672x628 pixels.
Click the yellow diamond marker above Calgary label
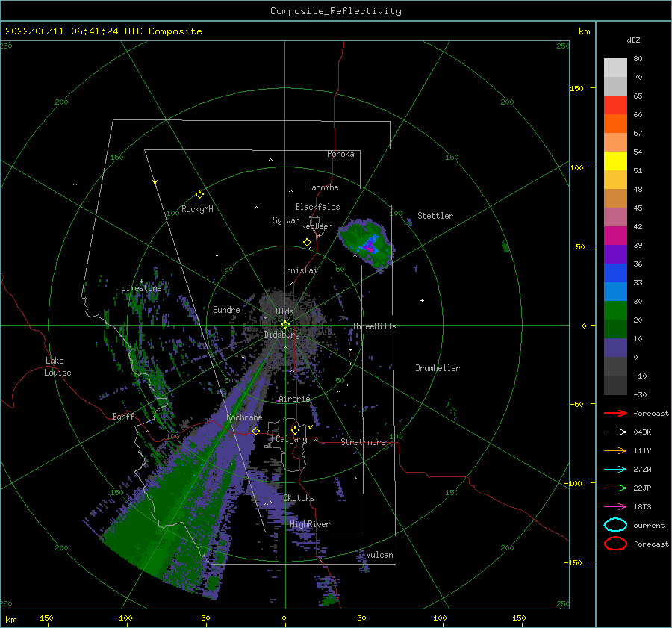click(295, 430)
